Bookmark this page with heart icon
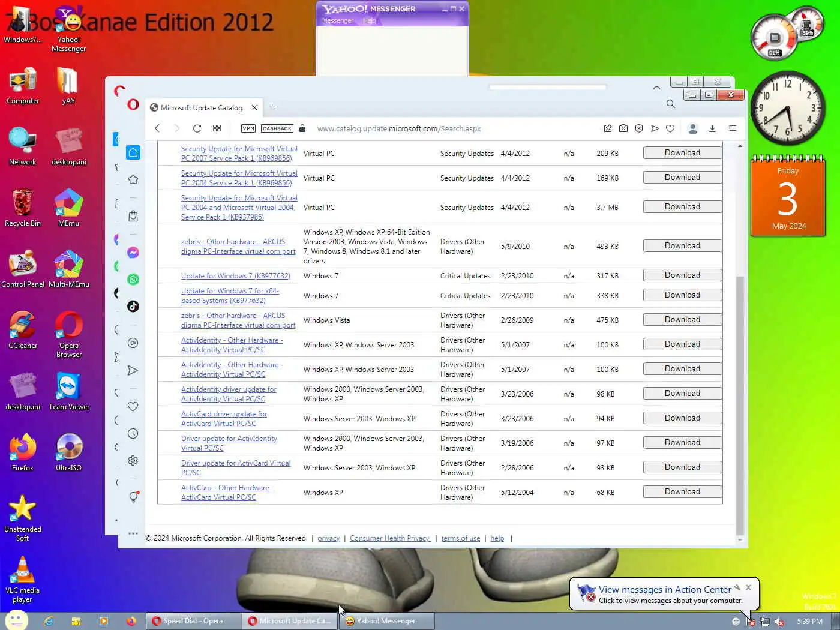 click(670, 128)
